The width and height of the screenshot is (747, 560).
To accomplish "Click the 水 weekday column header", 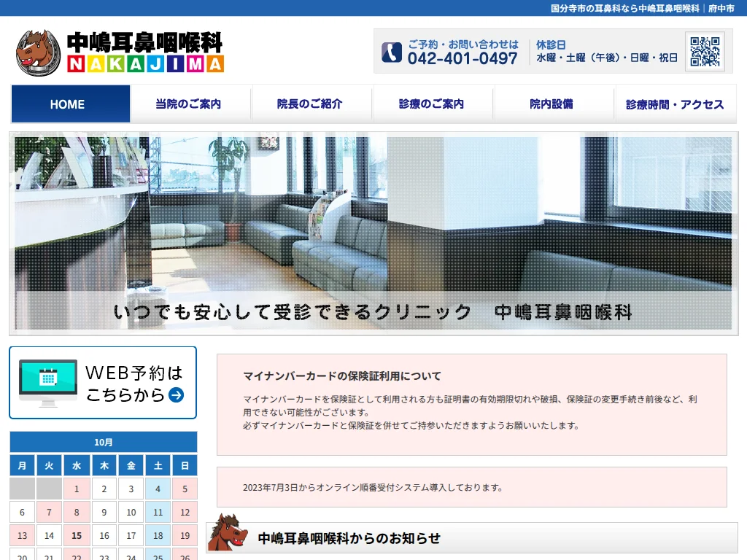I will click(77, 465).
